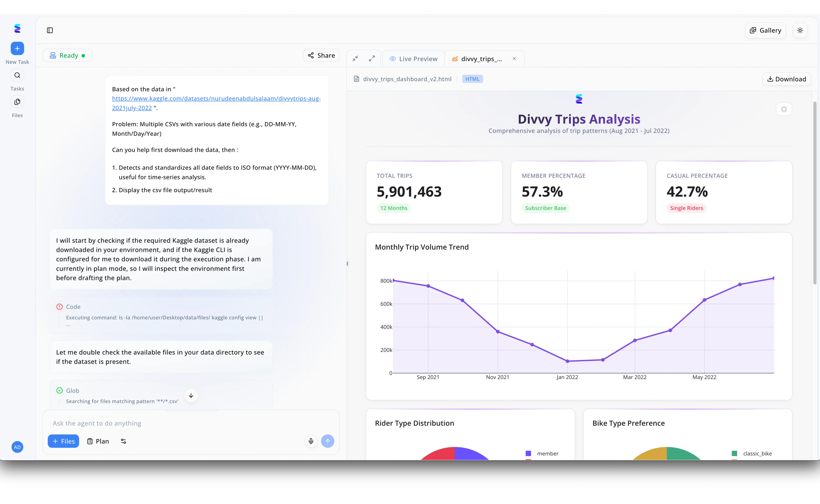The height and width of the screenshot is (504, 820).
Task: Collapse the left sidebar panel
Action: point(50,30)
